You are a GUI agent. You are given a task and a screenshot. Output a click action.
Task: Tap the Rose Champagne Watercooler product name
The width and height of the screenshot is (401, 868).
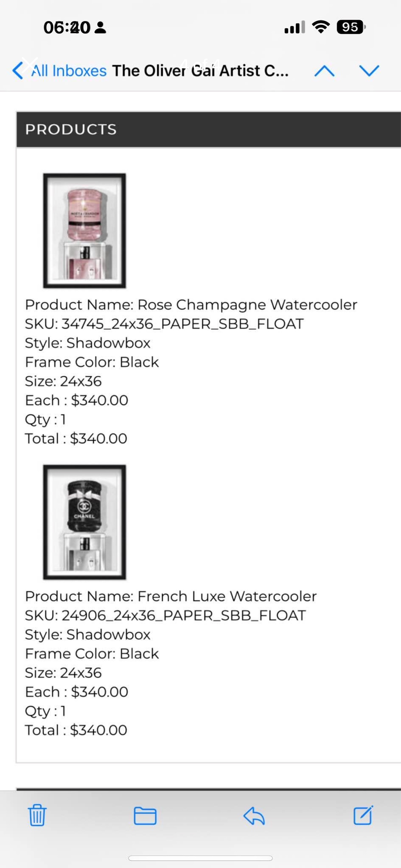coord(191,305)
